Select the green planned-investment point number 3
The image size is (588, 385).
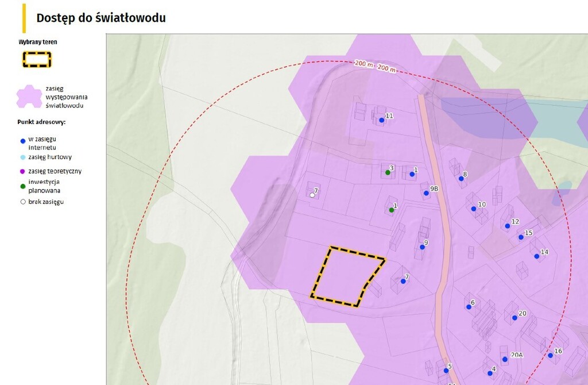coord(388,172)
